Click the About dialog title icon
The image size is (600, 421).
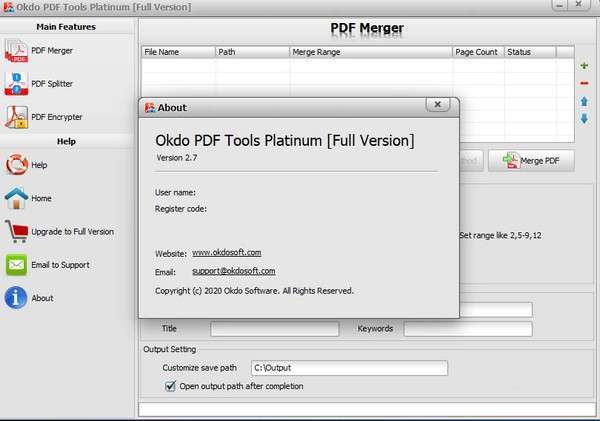point(150,108)
